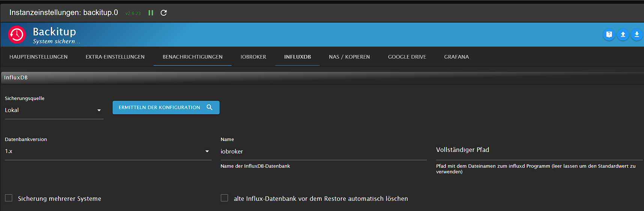Select the InfluxDB tab
Viewport: 644px width, 211px height.
pyautogui.click(x=298, y=57)
